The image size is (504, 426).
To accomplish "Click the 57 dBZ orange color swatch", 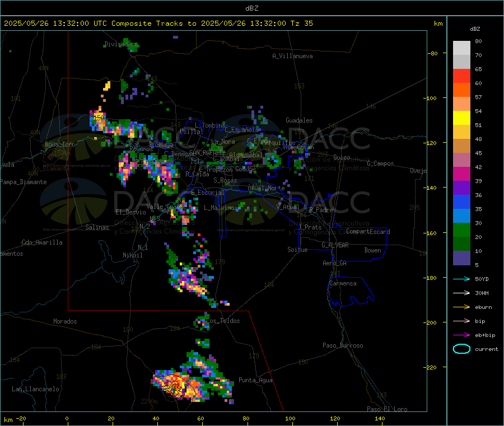I will click(x=461, y=90).
